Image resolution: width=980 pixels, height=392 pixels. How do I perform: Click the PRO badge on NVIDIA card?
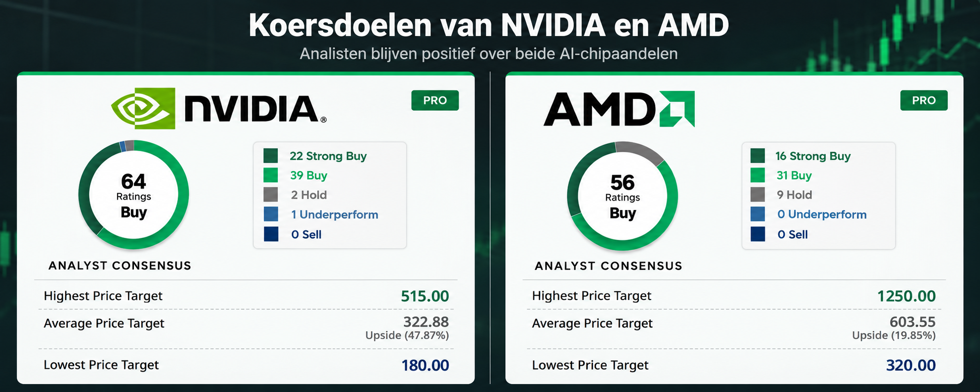(435, 100)
